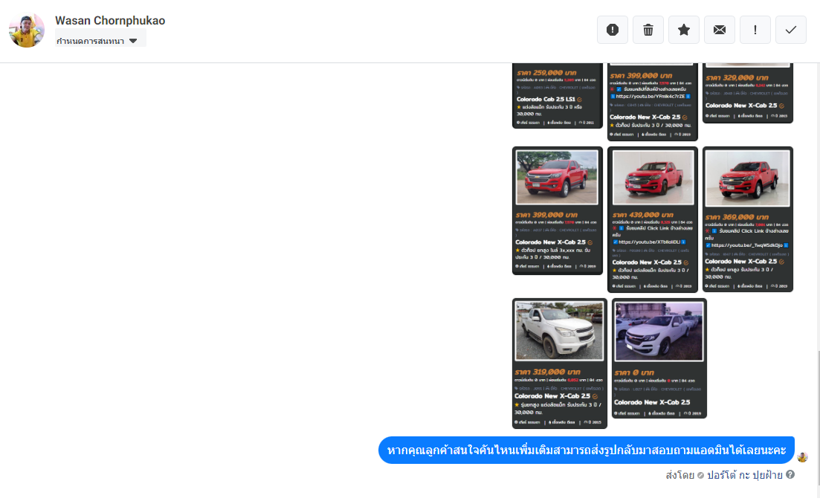Mark conversation as spam with the exclamation circle icon
Image resolution: width=820 pixels, height=504 pixels.
tap(613, 30)
